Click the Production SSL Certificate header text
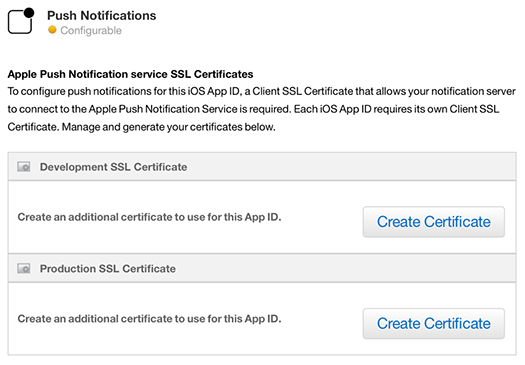The height and width of the screenshot is (365, 525). click(x=108, y=269)
